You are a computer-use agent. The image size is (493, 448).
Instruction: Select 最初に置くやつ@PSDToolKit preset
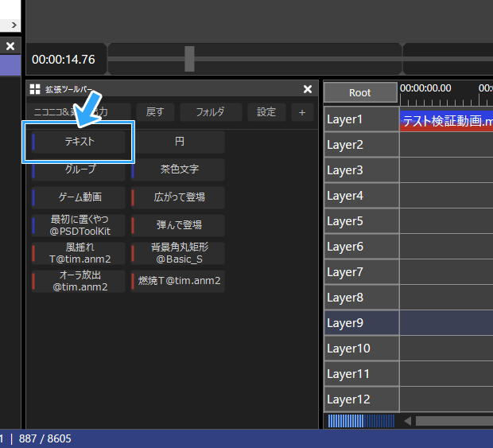point(79,225)
